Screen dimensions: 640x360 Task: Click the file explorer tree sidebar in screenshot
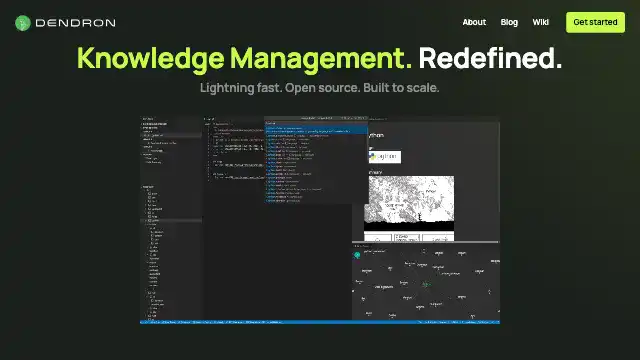[171, 218]
